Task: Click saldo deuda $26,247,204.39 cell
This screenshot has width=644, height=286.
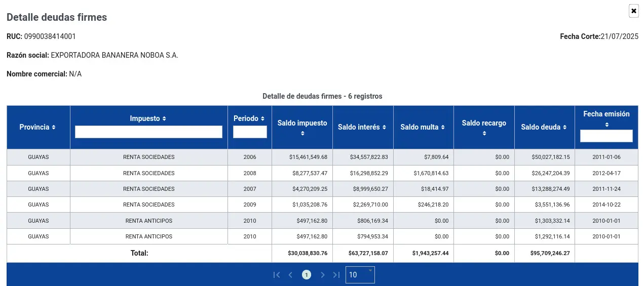Action: point(545,173)
